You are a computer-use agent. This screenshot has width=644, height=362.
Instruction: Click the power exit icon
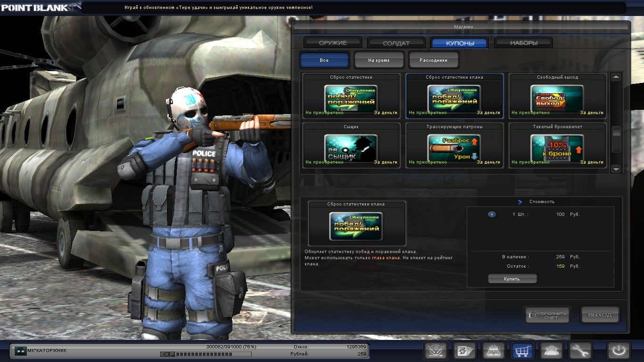tap(619, 351)
